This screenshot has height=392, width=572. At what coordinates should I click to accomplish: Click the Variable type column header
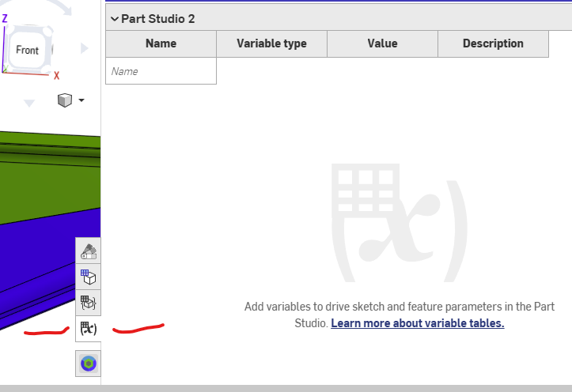pyautogui.click(x=272, y=43)
